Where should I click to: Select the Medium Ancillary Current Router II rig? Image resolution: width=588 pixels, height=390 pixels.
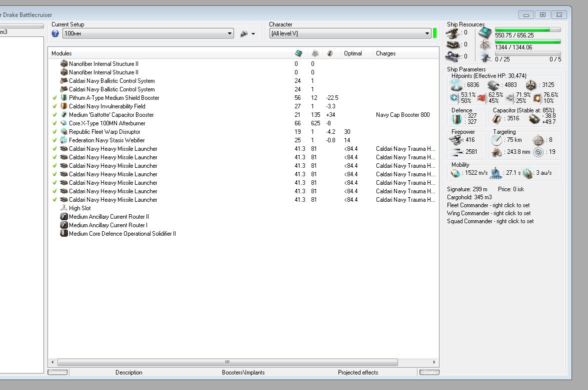point(243,217)
